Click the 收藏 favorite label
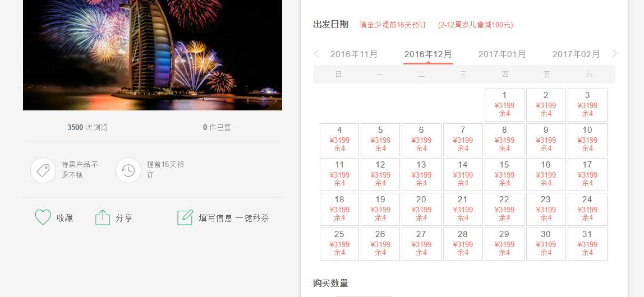The image size is (644, 297). tap(65, 218)
